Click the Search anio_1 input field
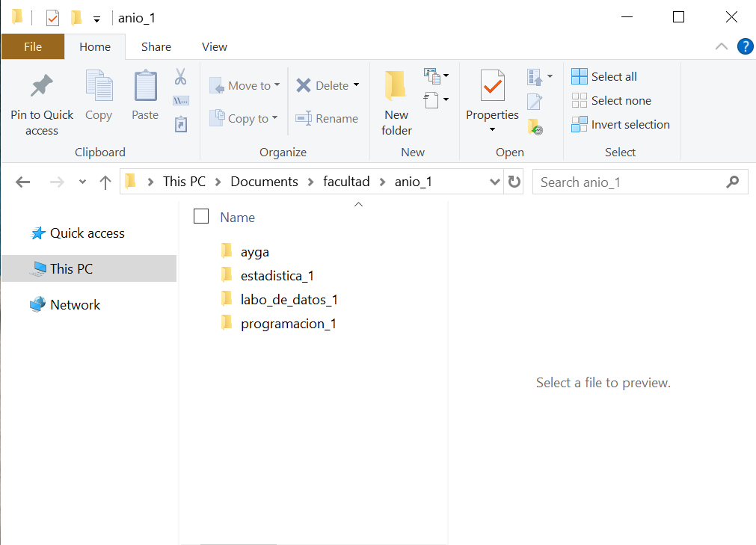 point(628,182)
